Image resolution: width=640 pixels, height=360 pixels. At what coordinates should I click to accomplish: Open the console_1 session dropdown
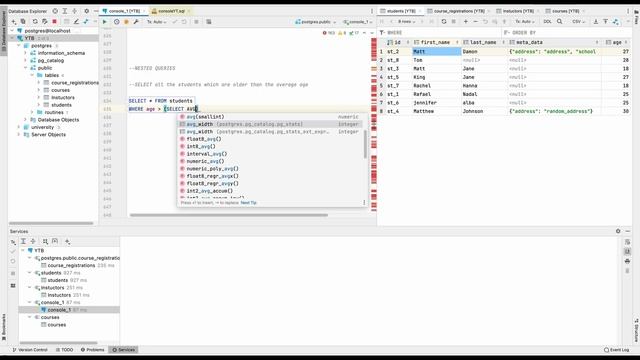click(x=358, y=22)
